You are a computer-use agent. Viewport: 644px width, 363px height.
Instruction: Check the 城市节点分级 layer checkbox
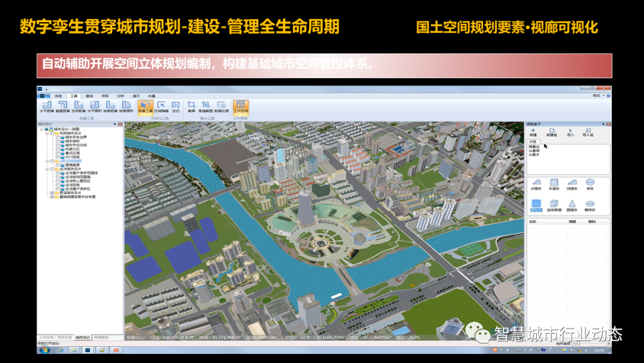tap(58, 145)
